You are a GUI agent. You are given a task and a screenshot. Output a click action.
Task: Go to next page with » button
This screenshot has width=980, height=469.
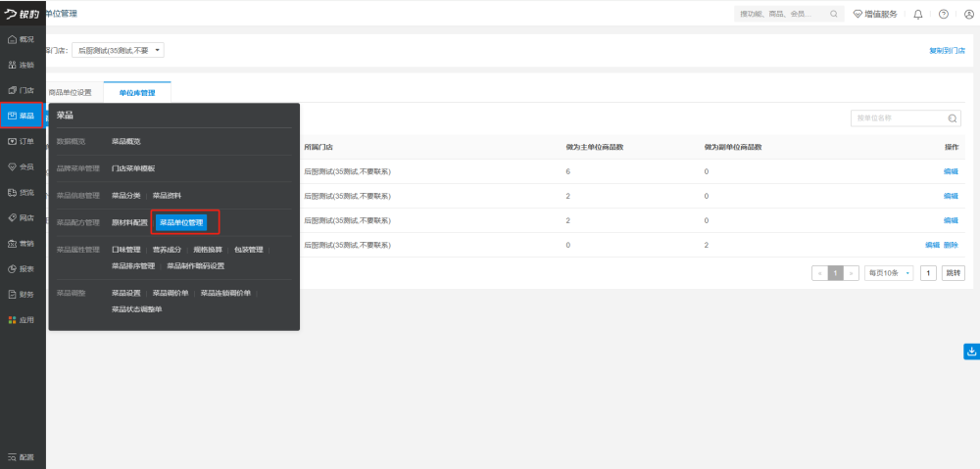(852, 273)
